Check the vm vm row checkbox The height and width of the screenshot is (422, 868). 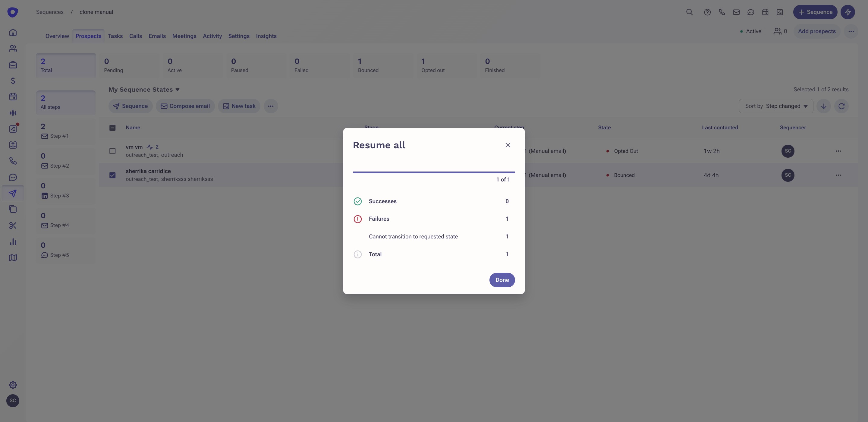112,151
